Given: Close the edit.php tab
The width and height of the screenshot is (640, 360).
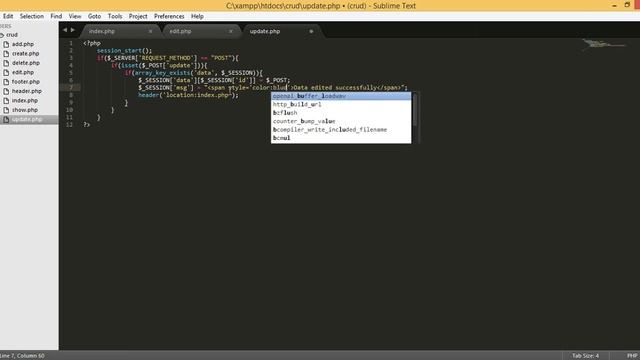Looking at the screenshot, I should [231, 31].
